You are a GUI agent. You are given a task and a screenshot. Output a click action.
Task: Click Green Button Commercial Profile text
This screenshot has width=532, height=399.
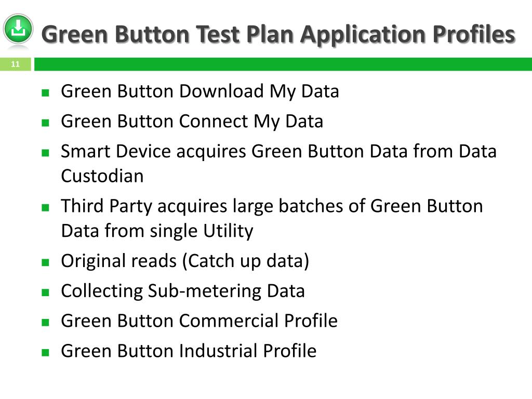(199, 321)
